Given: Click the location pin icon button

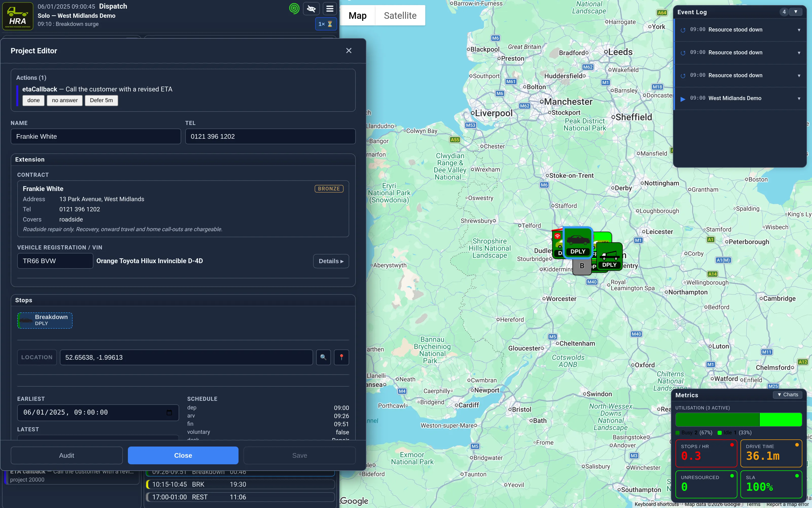Looking at the screenshot, I should point(341,357).
